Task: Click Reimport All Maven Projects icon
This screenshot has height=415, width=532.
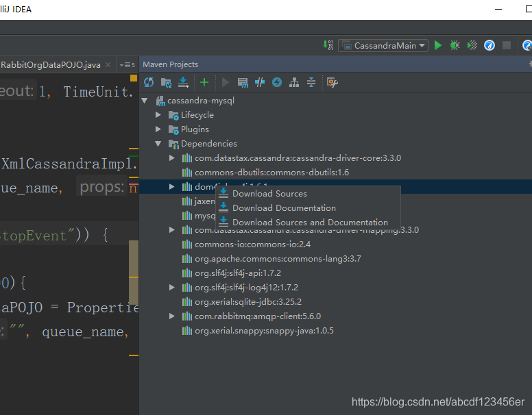Action: tap(149, 82)
